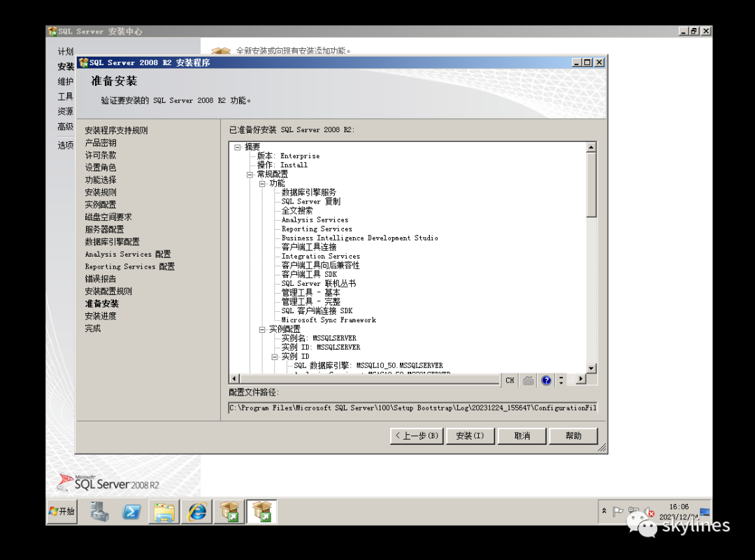Select SQL 客户端连接 SDK tree row
The image size is (755, 560).
(x=317, y=311)
